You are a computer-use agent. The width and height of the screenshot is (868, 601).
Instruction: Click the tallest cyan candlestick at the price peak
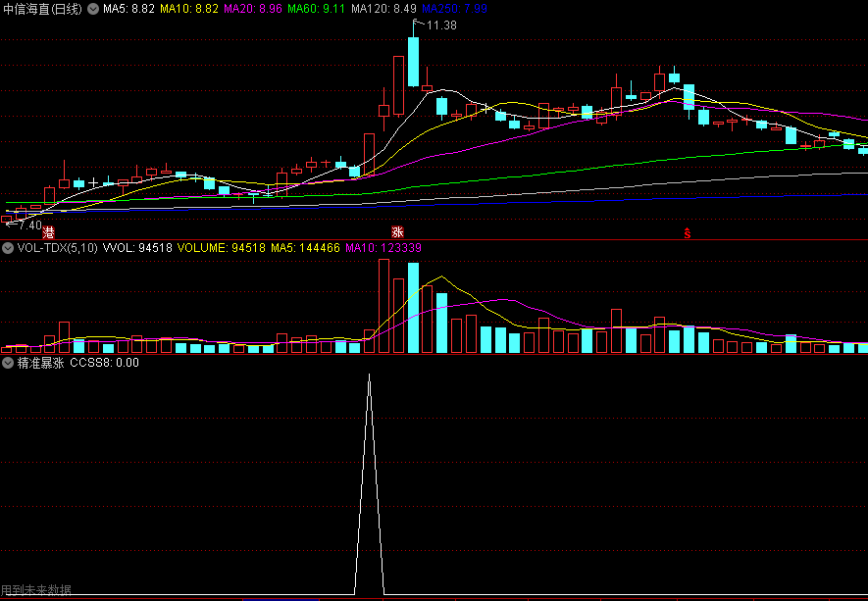[414, 62]
